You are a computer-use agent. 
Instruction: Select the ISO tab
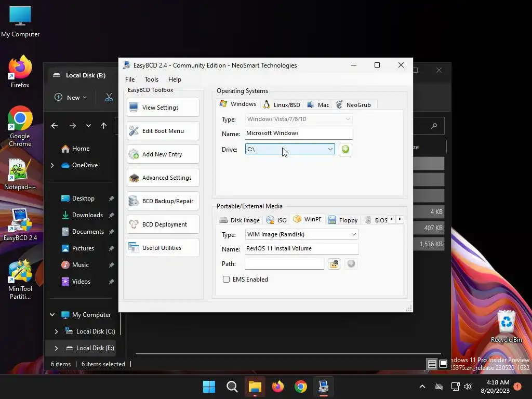pyautogui.click(x=276, y=220)
